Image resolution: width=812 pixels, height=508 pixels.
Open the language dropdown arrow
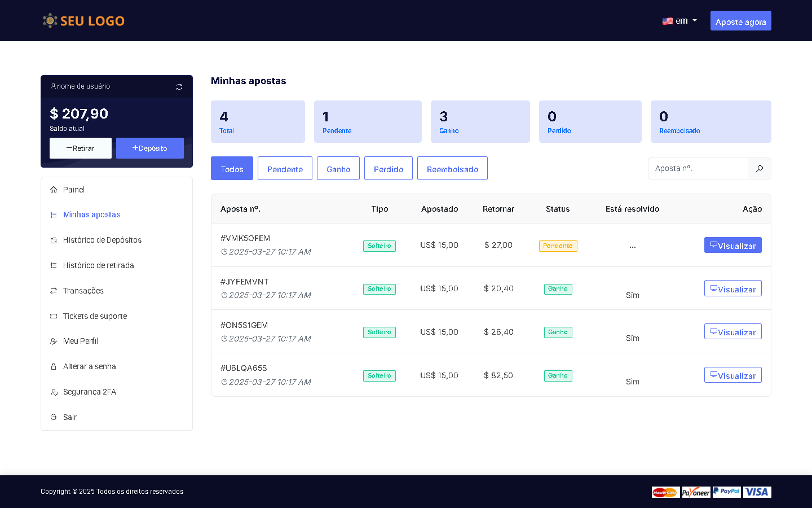695,21
